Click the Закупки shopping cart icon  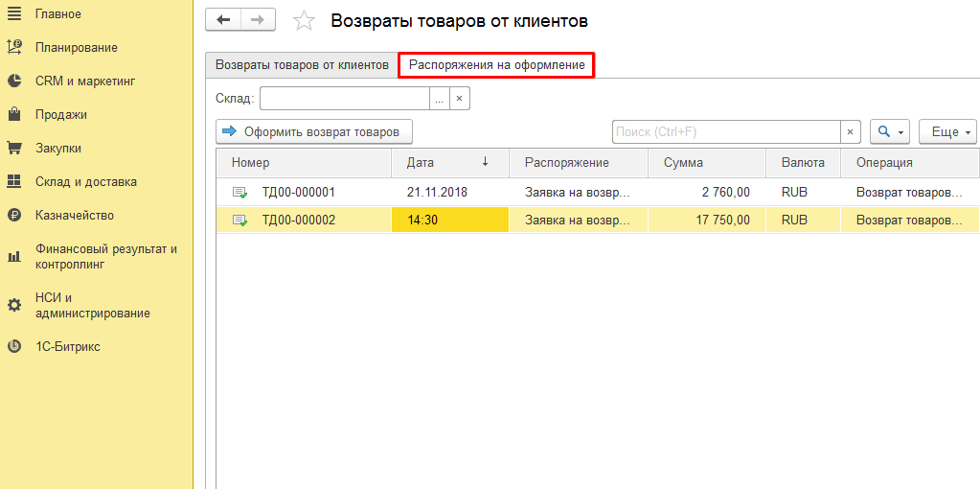(x=14, y=149)
